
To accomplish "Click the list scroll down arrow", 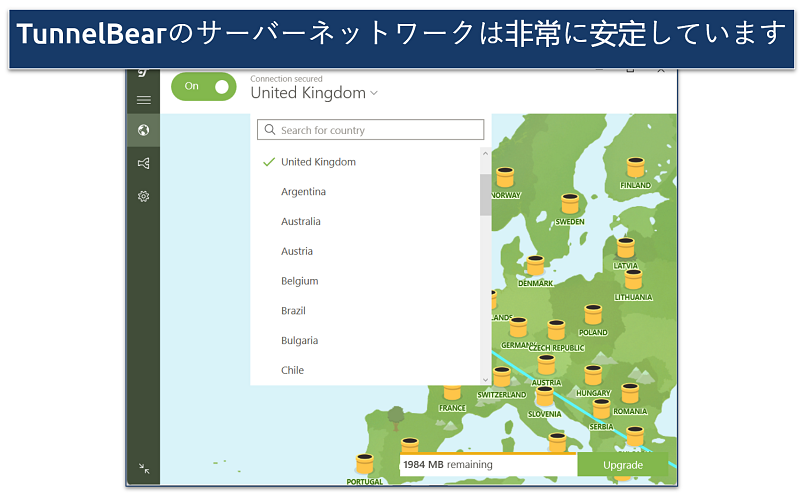I will (485, 380).
